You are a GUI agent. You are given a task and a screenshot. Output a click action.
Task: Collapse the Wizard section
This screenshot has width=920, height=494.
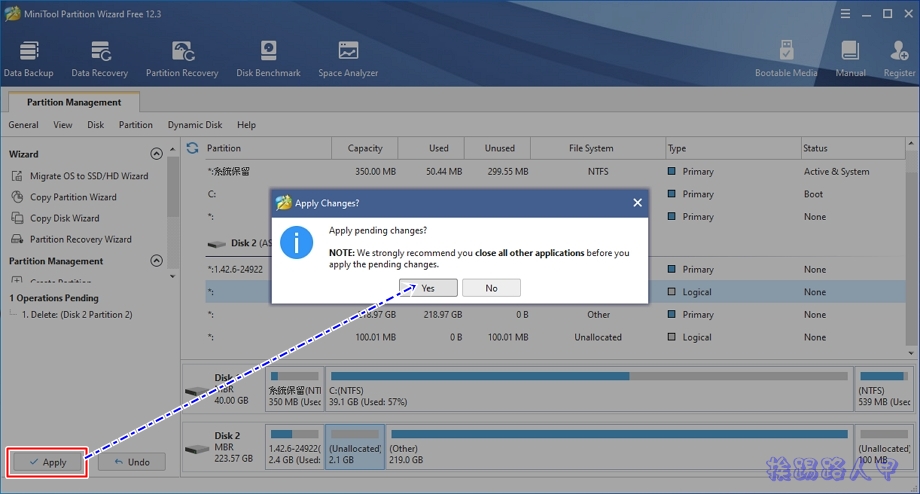(156, 154)
